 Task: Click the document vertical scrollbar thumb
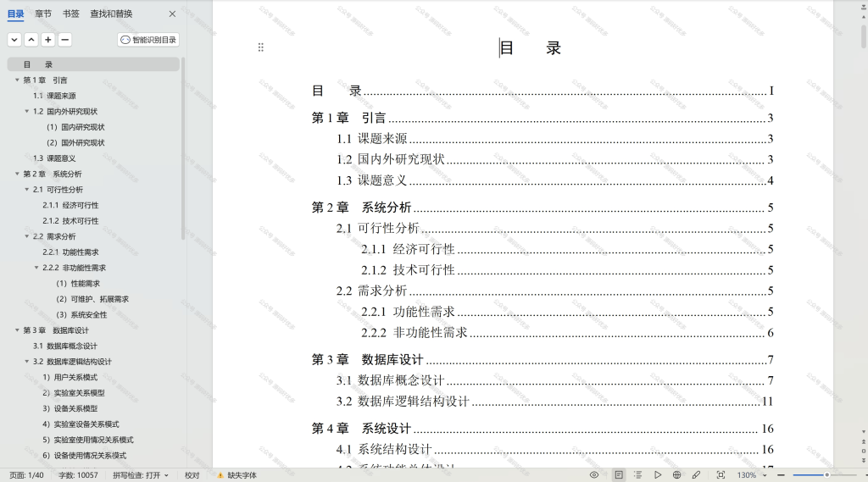click(x=864, y=36)
